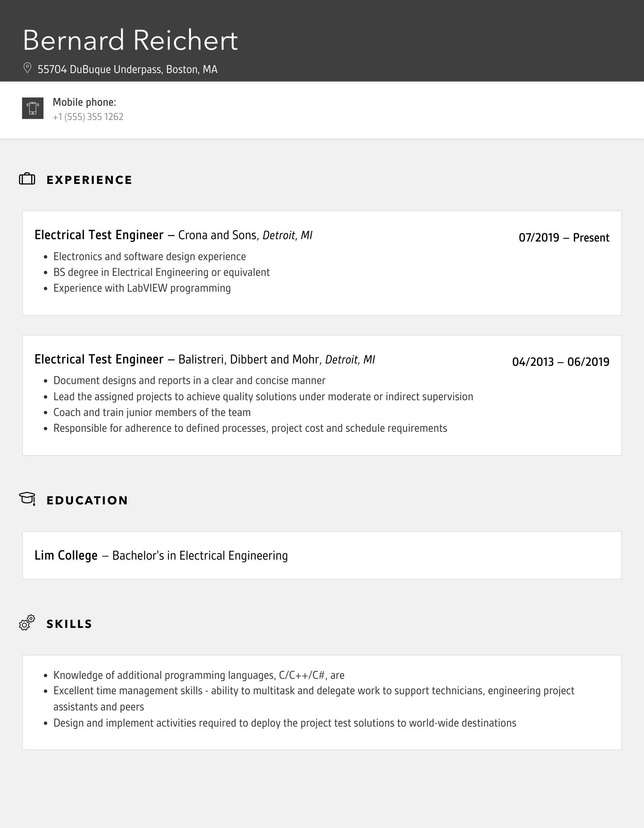The image size is (644, 828).
Task: Click the phone number +1 (555) 355 1262
Action: click(x=88, y=117)
